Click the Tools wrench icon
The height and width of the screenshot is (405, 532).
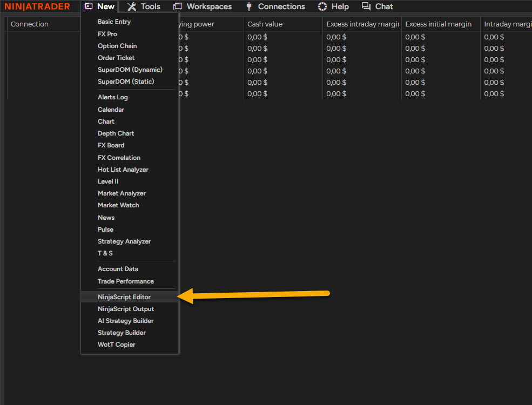pos(132,6)
